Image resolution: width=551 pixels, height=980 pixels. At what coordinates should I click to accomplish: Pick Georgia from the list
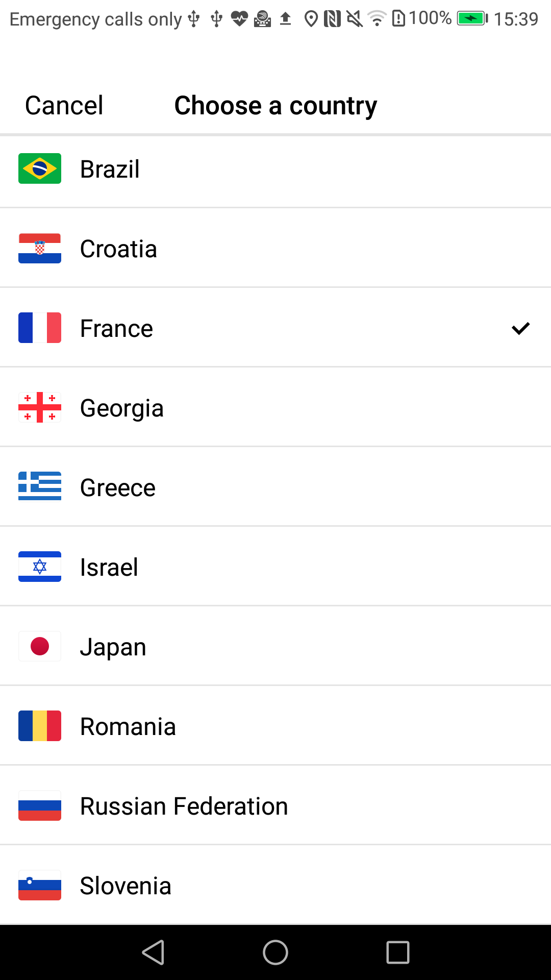click(122, 408)
